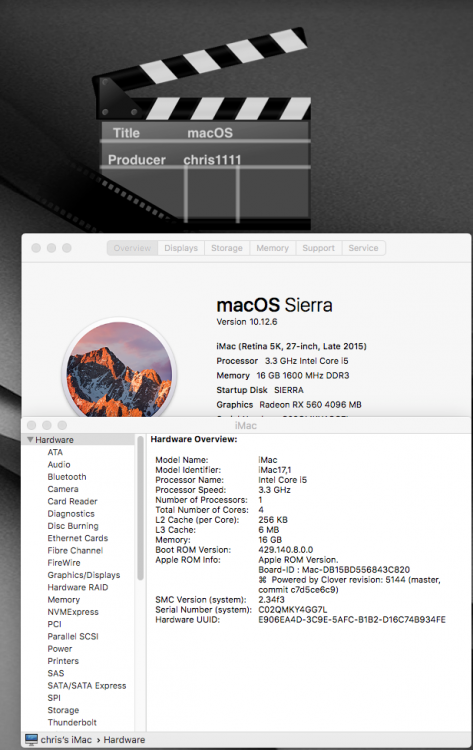The width and height of the screenshot is (473, 750).
Task: Click the iMac window title
Action: pyautogui.click(x=245, y=425)
